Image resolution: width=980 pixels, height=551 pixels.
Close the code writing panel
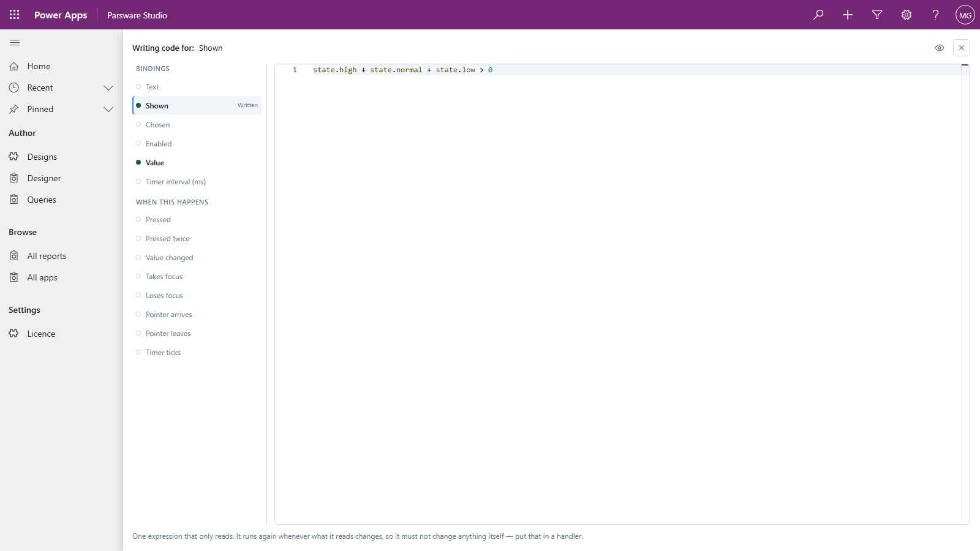pyautogui.click(x=962, y=48)
